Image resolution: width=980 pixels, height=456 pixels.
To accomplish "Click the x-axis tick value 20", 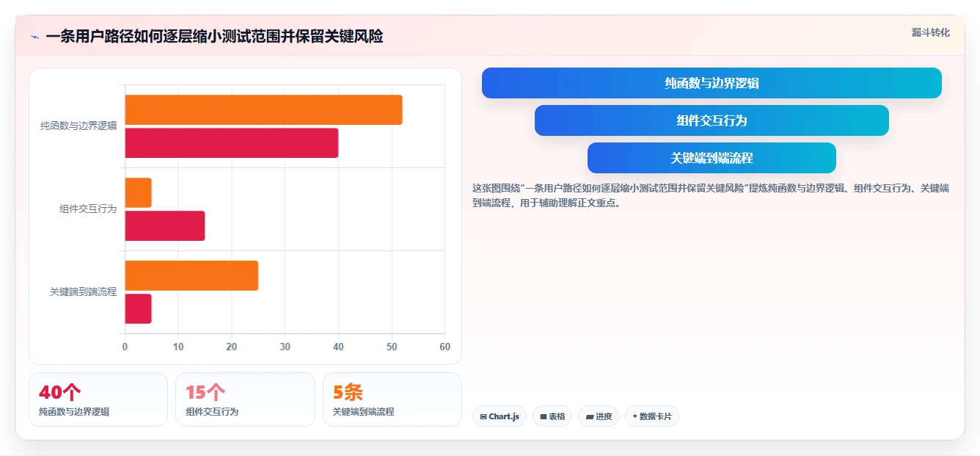I will pyautogui.click(x=232, y=347).
